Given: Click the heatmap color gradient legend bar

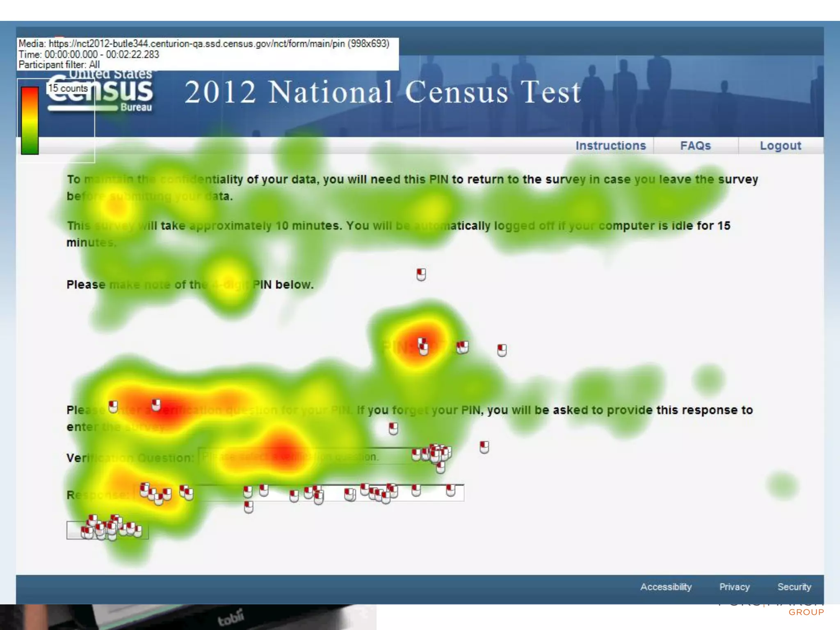Looking at the screenshot, I should (x=30, y=120).
